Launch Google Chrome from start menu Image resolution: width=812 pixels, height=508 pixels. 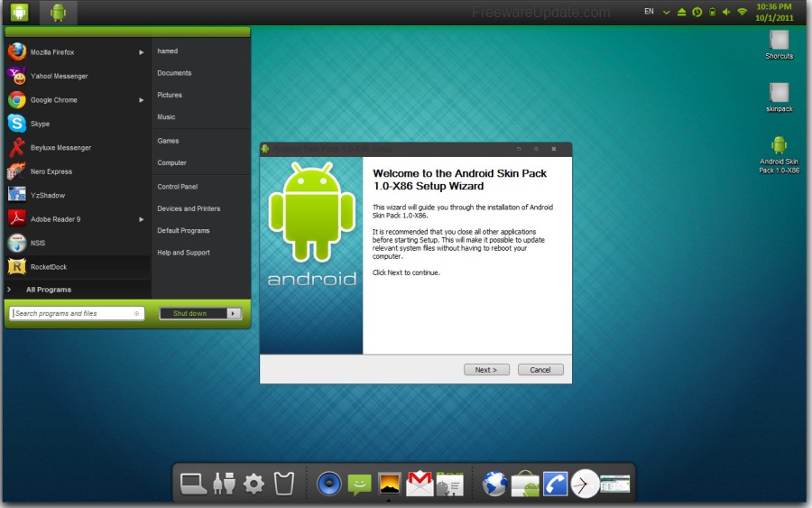coord(76,100)
